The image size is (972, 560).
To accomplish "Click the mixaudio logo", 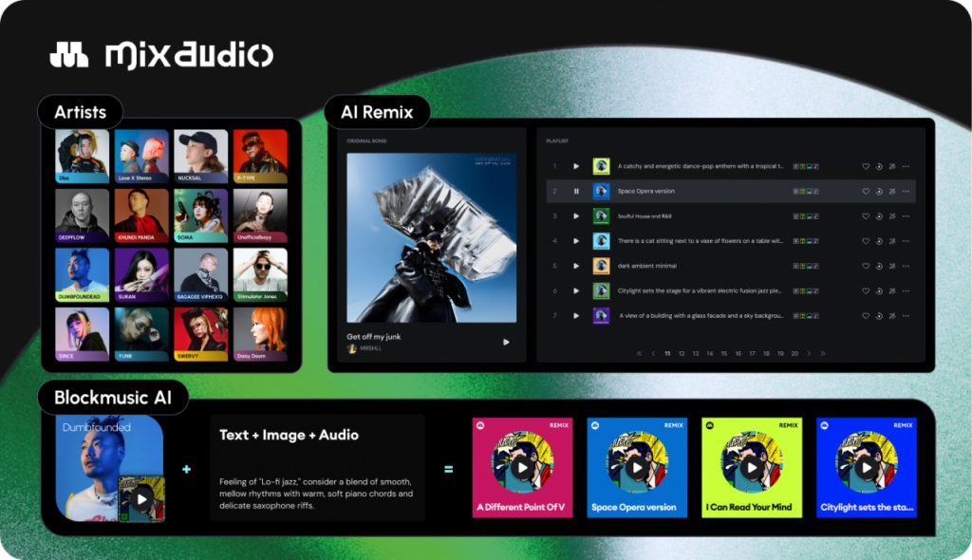I will 161,55.
